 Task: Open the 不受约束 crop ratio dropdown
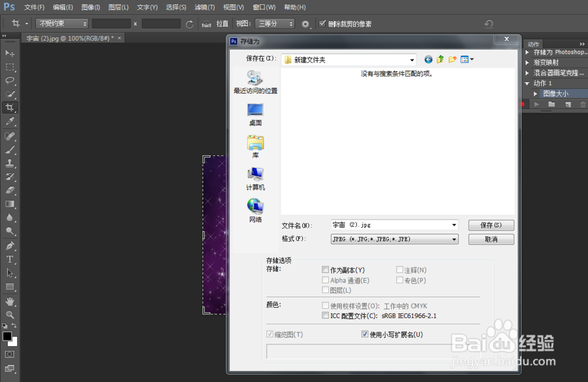[x=62, y=24]
